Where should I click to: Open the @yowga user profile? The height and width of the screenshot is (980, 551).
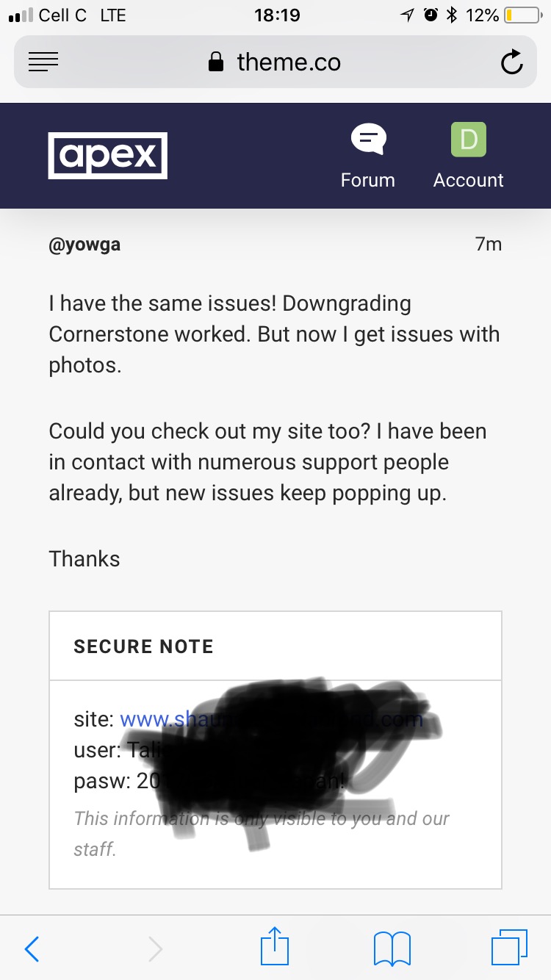pos(84,245)
